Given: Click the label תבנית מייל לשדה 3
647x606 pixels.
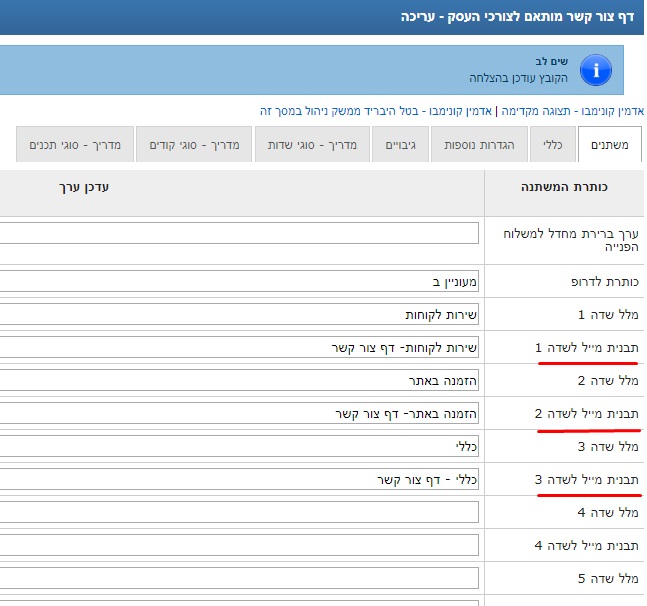Looking at the screenshot, I should 586,480.
